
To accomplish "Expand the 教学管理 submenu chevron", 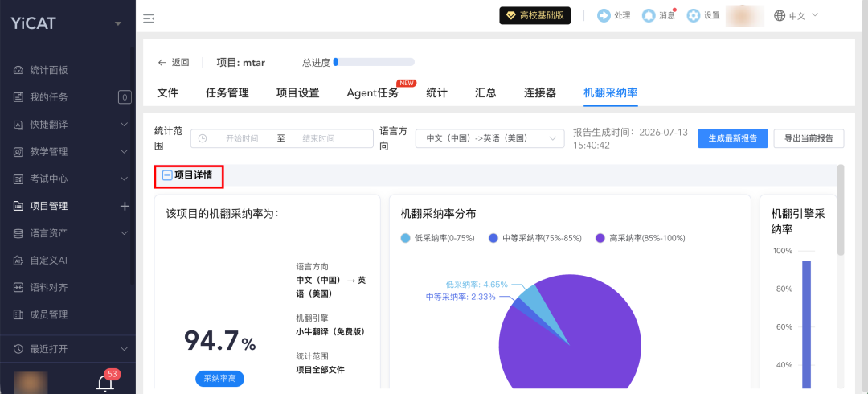I will point(124,152).
